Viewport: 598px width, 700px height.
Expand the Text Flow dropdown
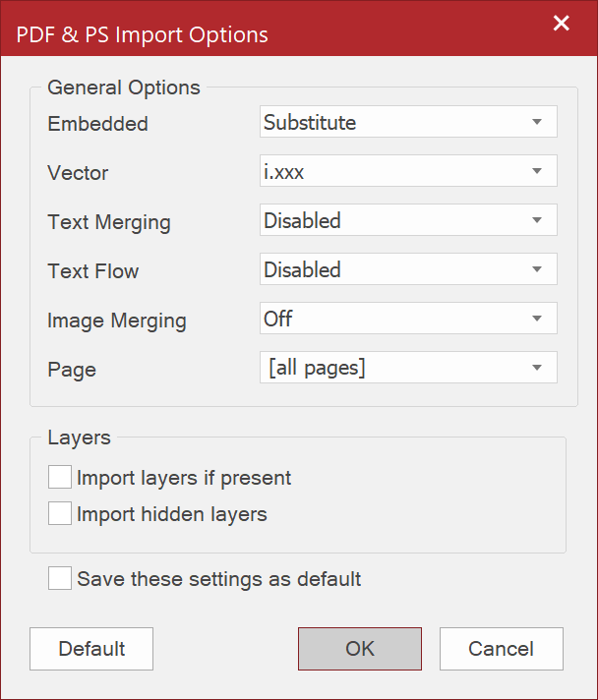point(408,269)
